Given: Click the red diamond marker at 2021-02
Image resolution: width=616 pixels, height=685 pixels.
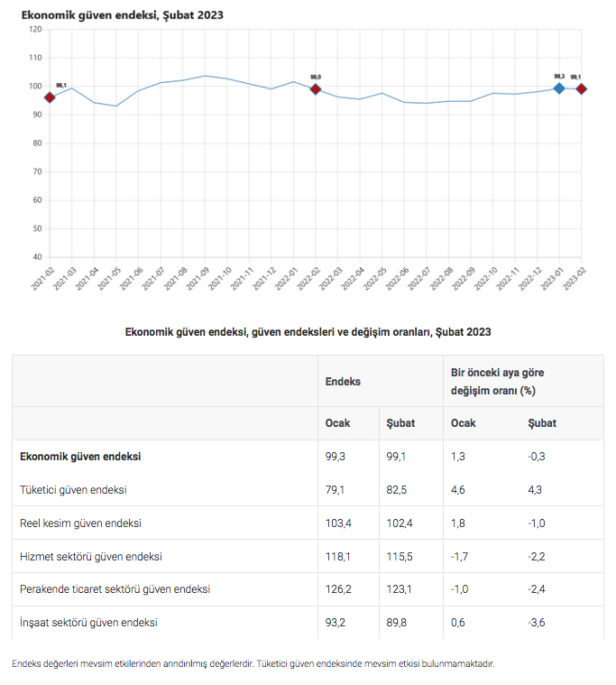Looking at the screenshot, I should tap(50, 97).
